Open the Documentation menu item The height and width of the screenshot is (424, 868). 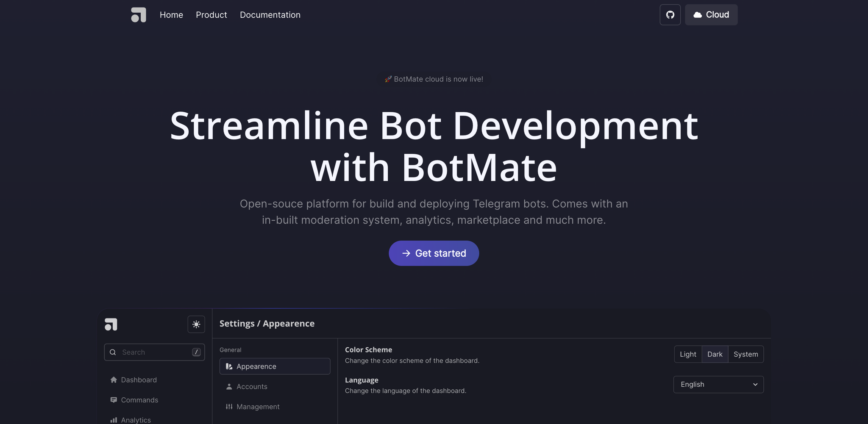(270, 14)
